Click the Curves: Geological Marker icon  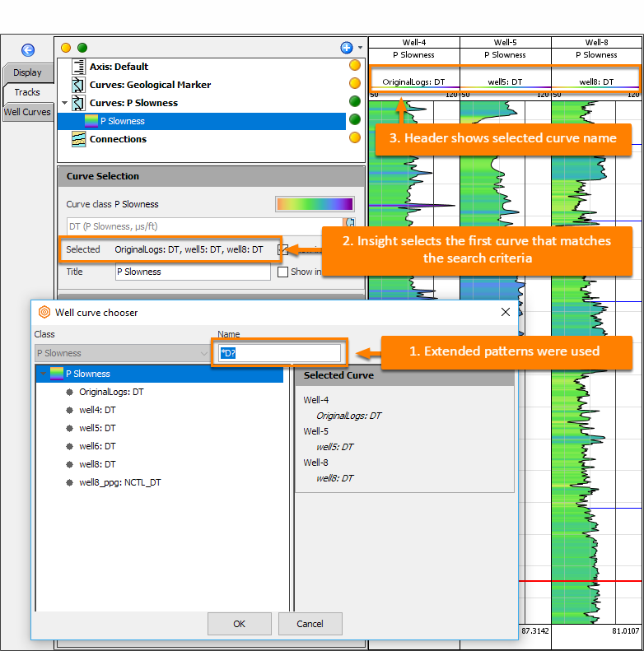pos(78,85)
